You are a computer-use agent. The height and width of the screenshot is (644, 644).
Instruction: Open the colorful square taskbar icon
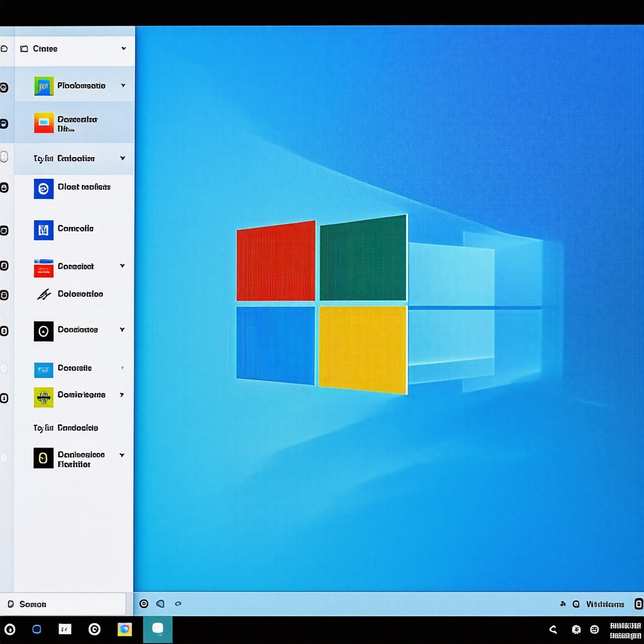click(x=125, y=629)
